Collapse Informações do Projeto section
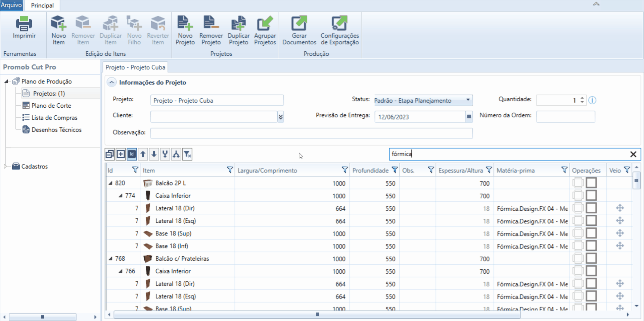644x321 pixels. click(111, 82)
